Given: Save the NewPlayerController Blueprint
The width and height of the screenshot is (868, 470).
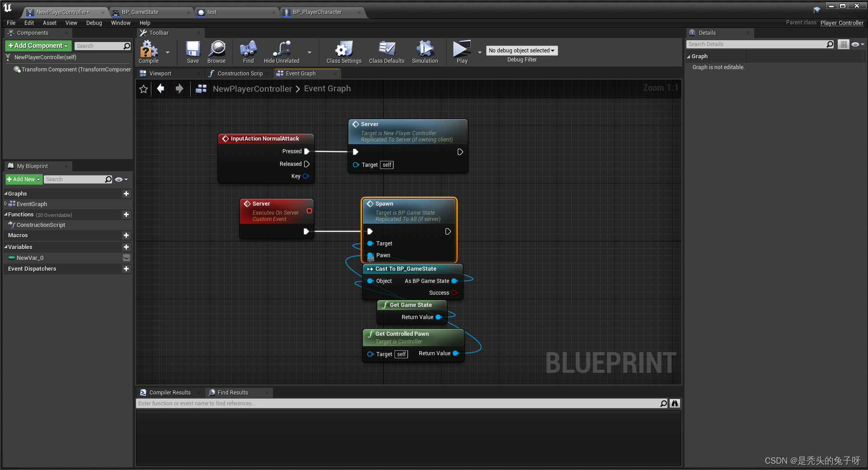Looking at the screenshot, I should 192,51.
